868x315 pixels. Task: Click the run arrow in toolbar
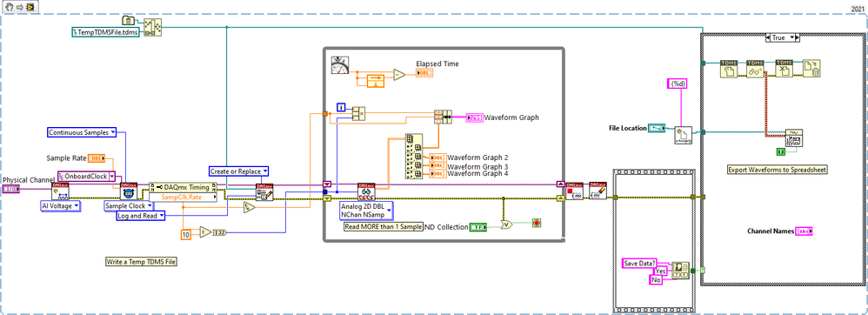click(x=19, y=7)
